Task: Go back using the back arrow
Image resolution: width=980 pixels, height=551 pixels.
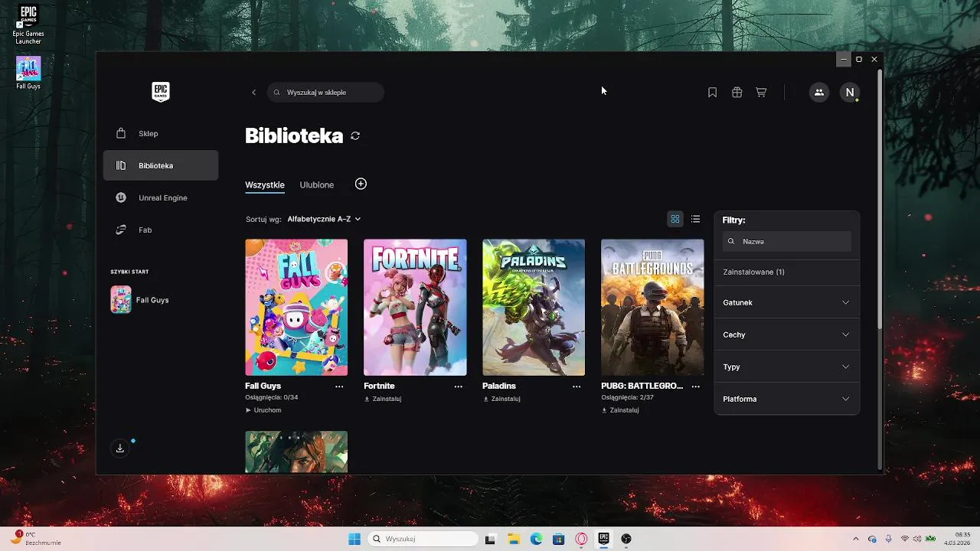Action: [254, 93]
